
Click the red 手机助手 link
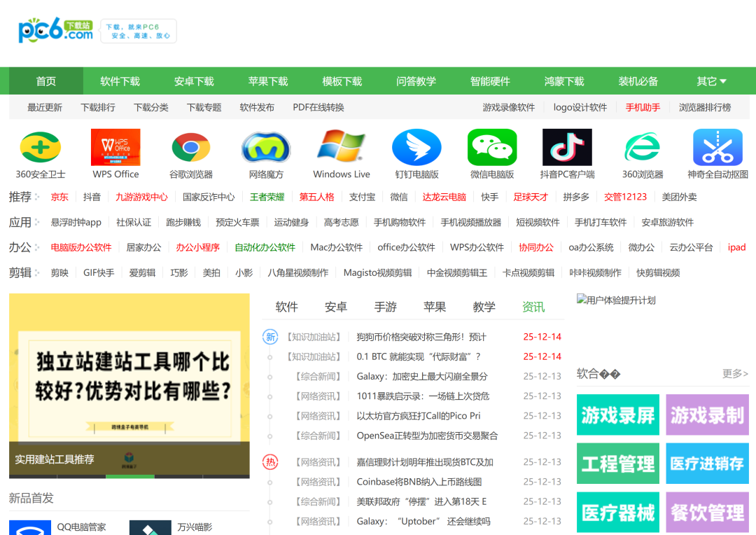pyautogui.click(x=643, y=107)
